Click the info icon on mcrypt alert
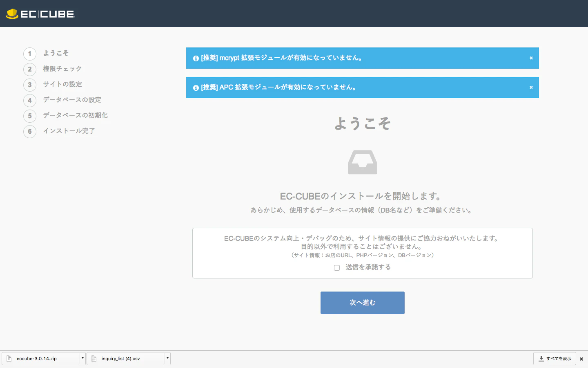 (x=196, y=58)
